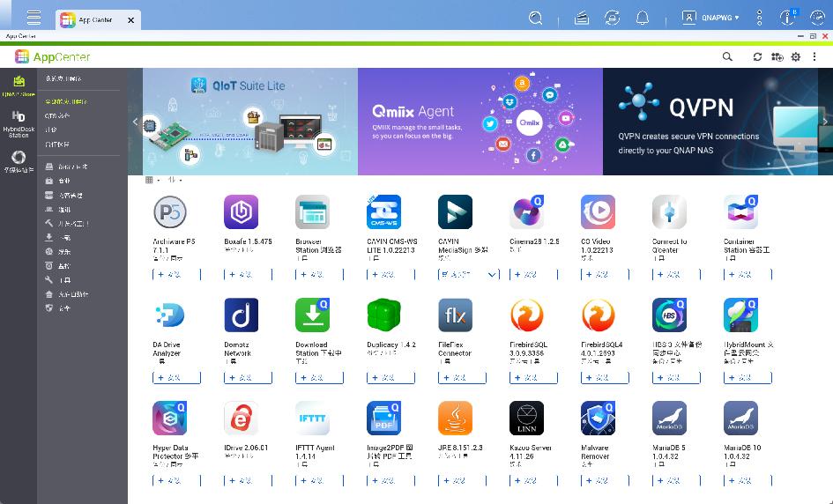This screenshot has width=833, height=504.
Task: Click the QTS desktop search magnifier icon
Action: coord(536,18)
